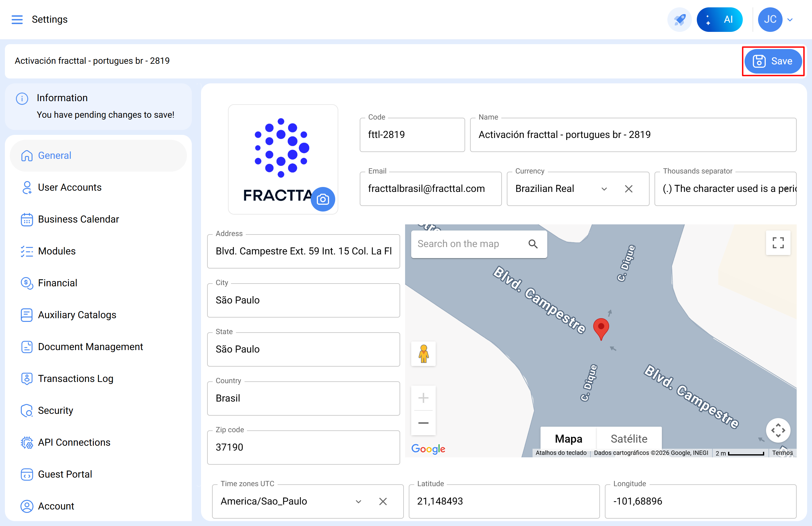
Task: Toggle fullscreen map view
Action: (778, 243)
